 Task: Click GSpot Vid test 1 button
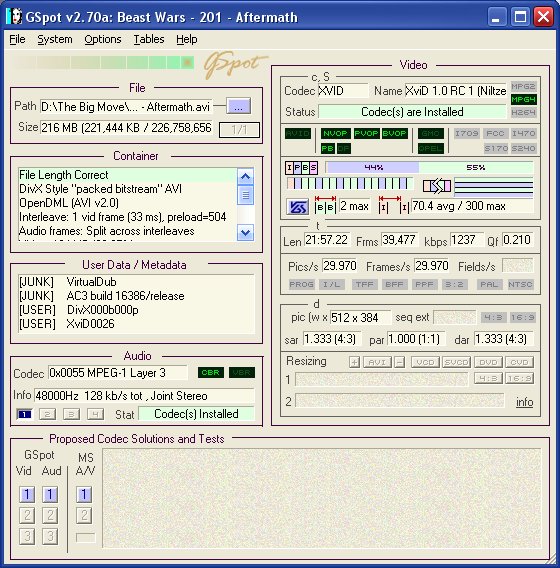27,494
